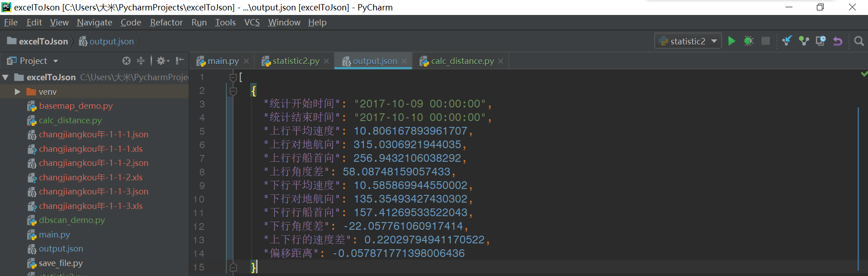Screen dimensions: 868x276
Task: Close the statistic2.py tab
Action: (326, 61)
